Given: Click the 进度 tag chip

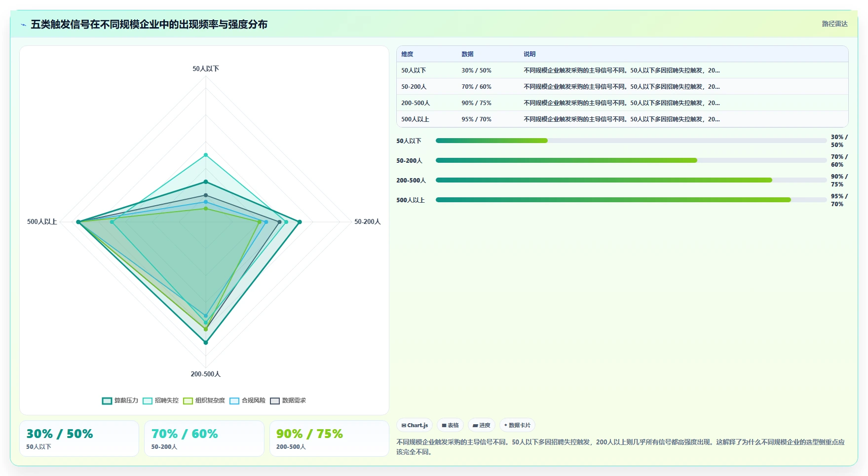Looking at the screenshot, I should click(x=481, y=425).
